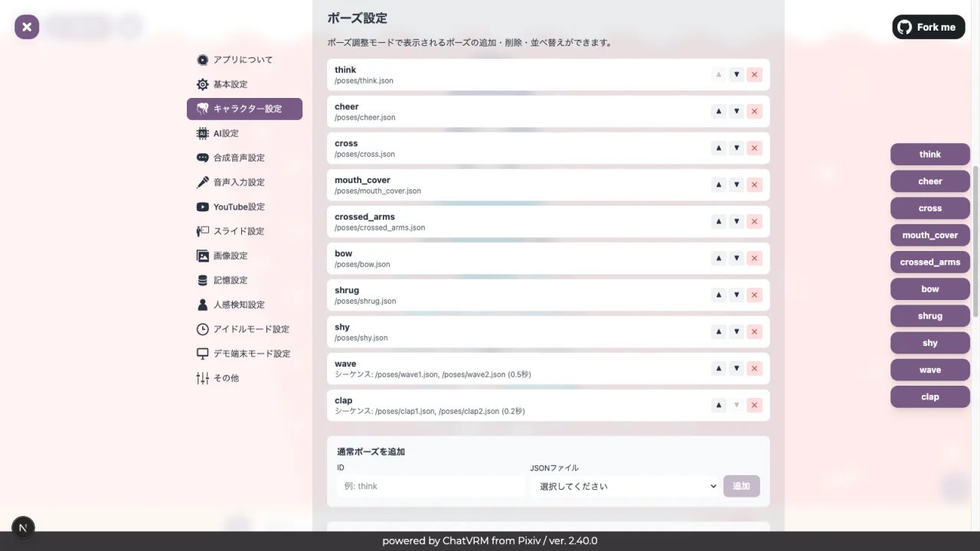
Task: Open デモ端末モード設定 monitor icon
Action: [202, 354]
